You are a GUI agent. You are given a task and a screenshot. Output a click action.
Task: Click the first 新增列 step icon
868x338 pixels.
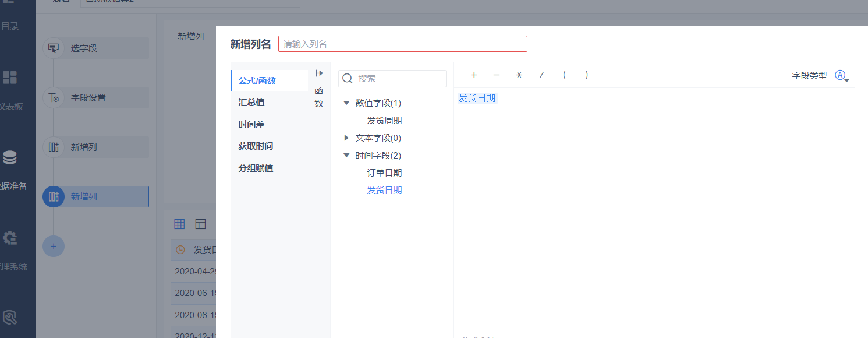point(54,147)
